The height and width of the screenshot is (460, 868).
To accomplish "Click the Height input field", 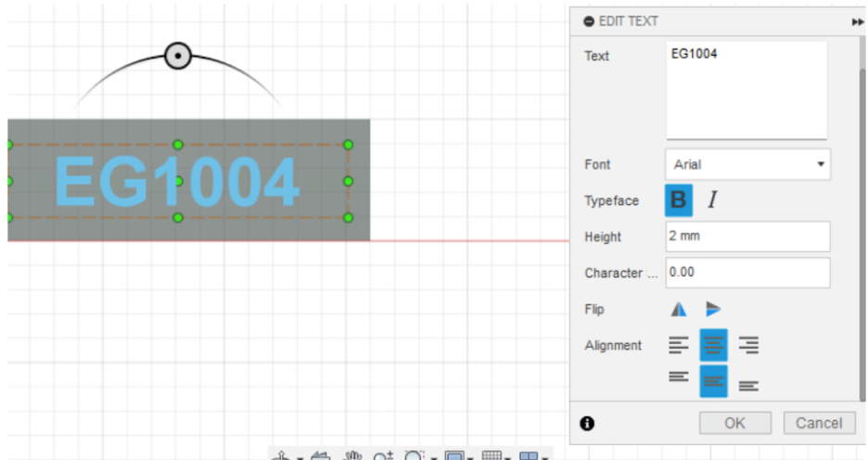I will click(x=747, y=236).
